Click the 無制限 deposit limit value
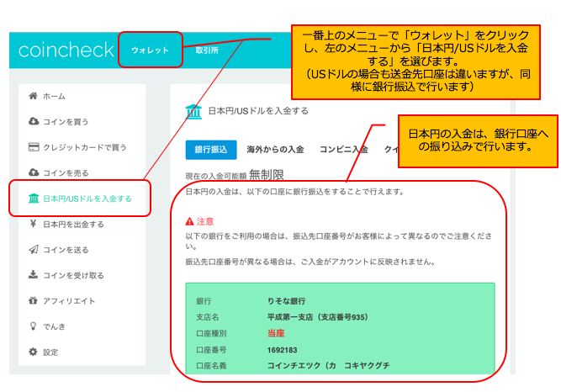The image size is (561, 392). [267, 175]
